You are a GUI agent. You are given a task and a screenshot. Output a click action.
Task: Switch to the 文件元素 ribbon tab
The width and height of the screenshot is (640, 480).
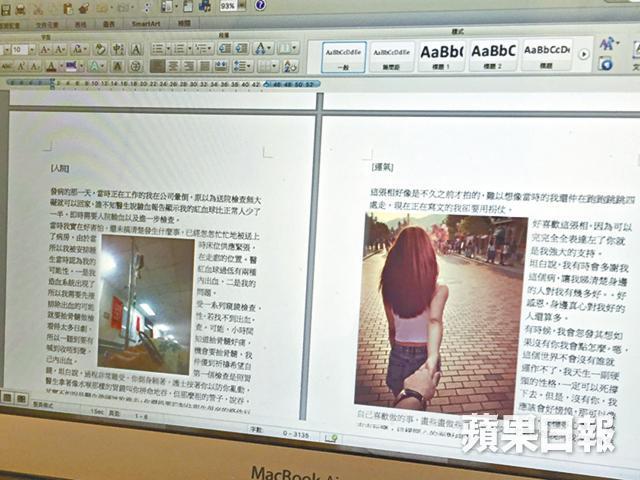47,25
